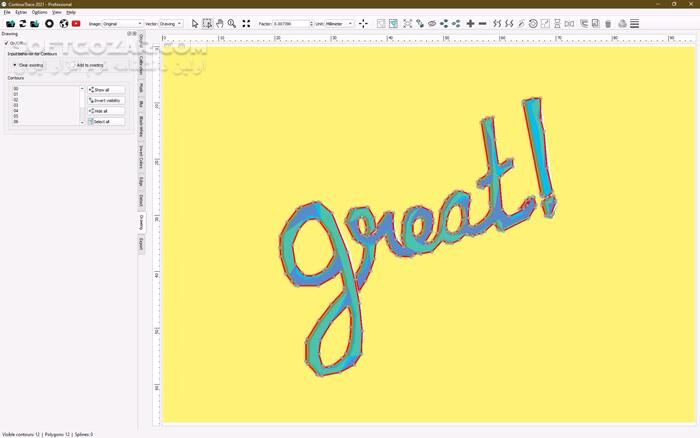
Task: Click the trash delete icon
Action: click(x=608, y=23)
